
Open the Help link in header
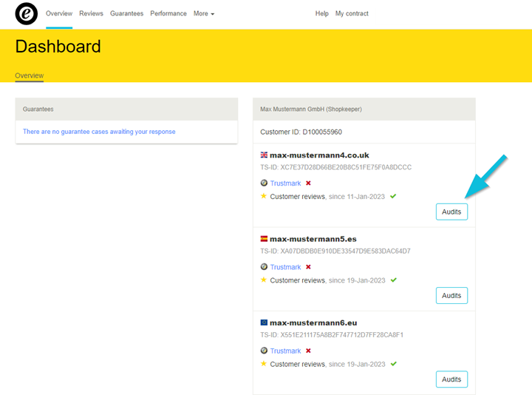point(322,13)
